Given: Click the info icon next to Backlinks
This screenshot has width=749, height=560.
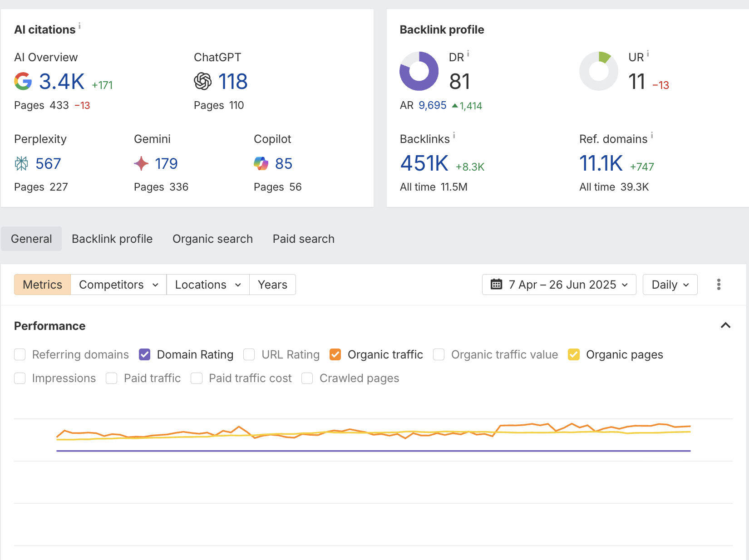Looking at the screenshot, I should pyautogui.click(x=454, y=136).
